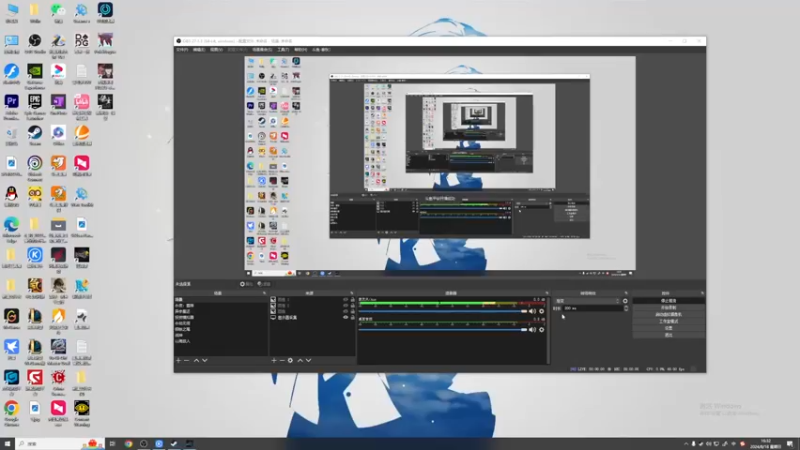Click Chrome in the Windows taskbar
This screenshot has width=800, height=450.
(128, 444)
